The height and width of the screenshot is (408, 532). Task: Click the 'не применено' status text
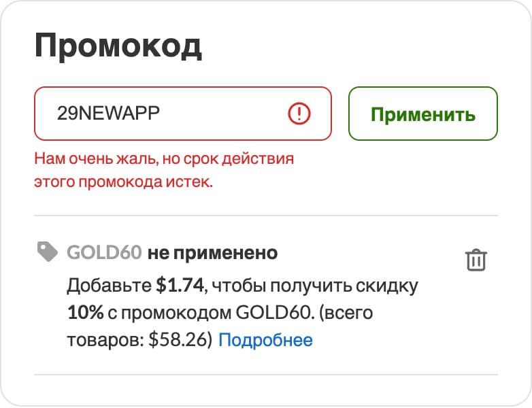pos(212,253)
